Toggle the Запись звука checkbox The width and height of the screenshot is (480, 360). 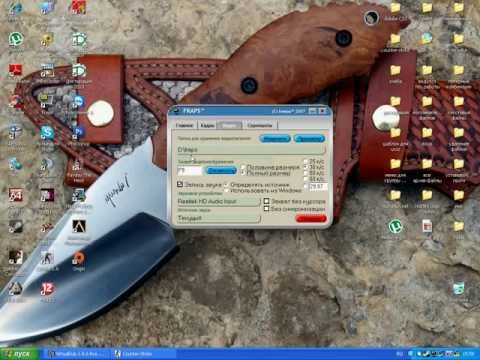pos(180,184)
